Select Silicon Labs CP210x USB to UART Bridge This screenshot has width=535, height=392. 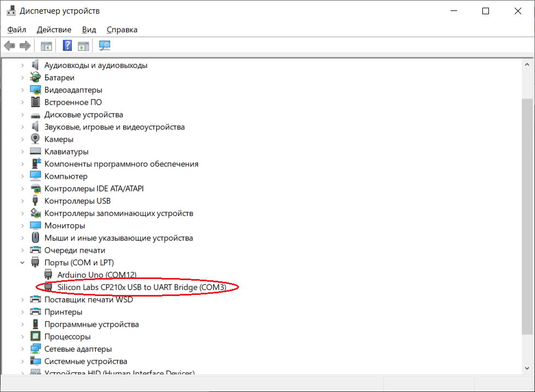point(141,287)
